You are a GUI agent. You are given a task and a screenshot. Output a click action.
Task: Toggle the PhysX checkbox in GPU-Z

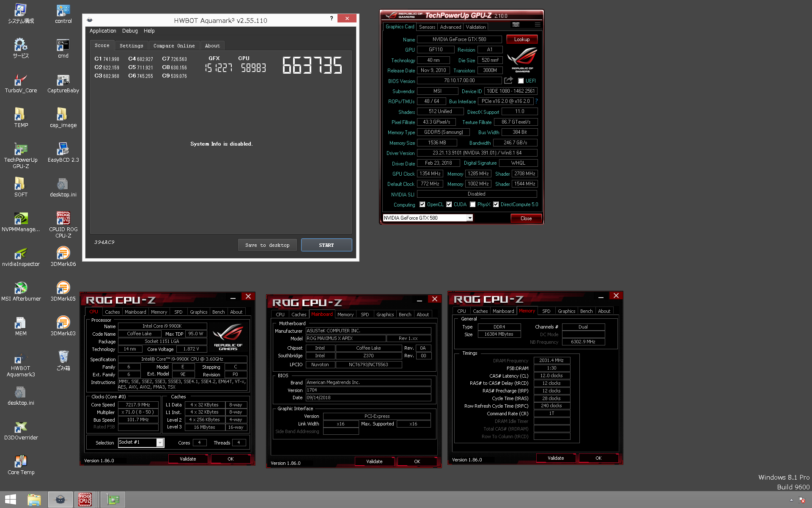472,204
